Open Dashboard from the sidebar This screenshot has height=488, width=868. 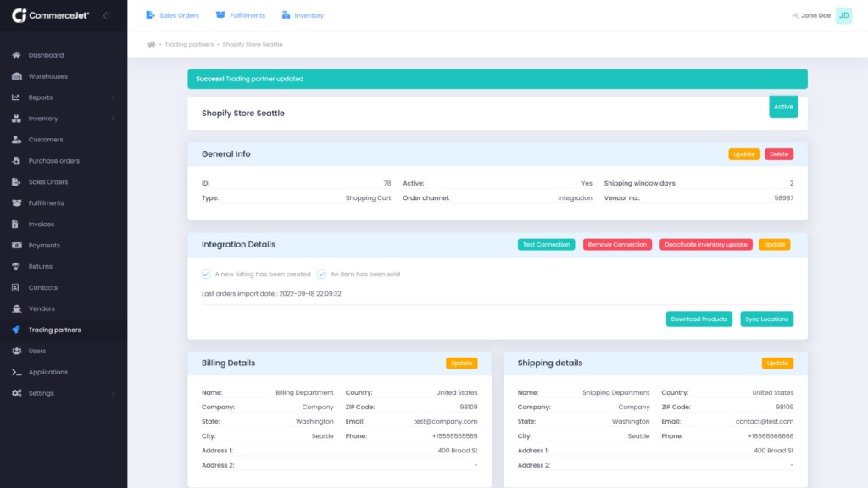(46, 55)
